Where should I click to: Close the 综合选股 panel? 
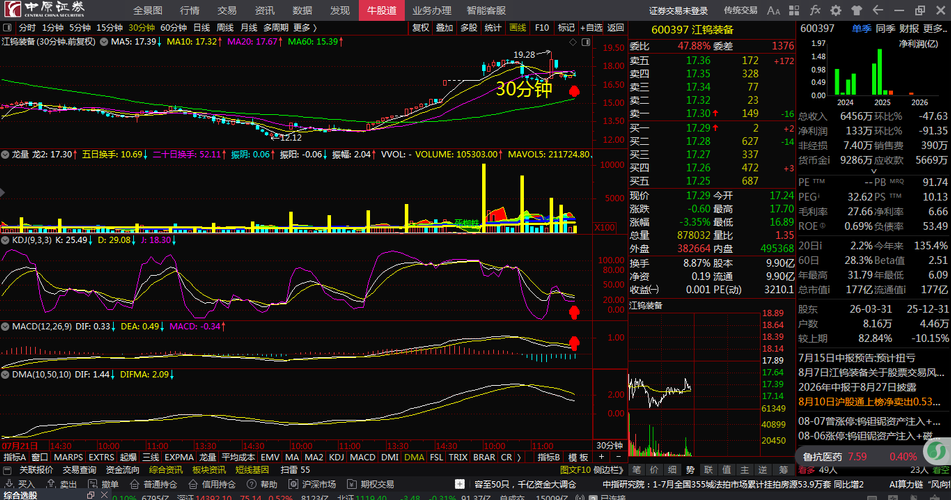click(104, 495)
